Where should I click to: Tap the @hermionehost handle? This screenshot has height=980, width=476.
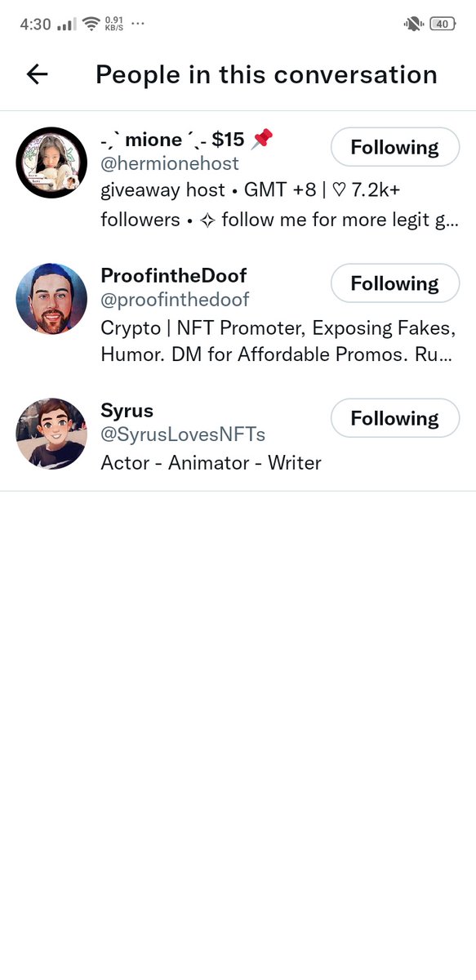(170, 164)
